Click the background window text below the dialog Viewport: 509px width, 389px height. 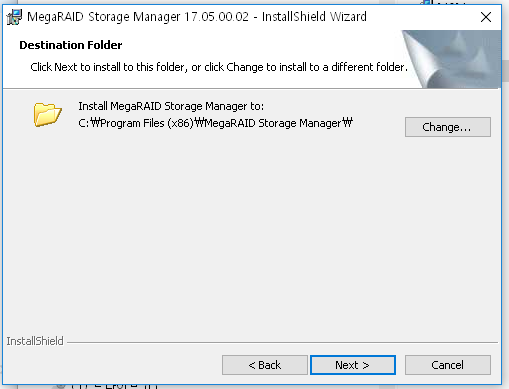tap(107, 386)
